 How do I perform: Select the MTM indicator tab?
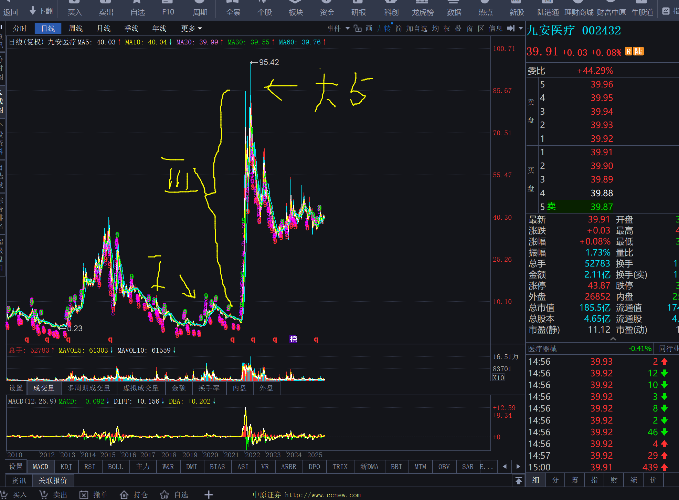[x=420, y=466]
